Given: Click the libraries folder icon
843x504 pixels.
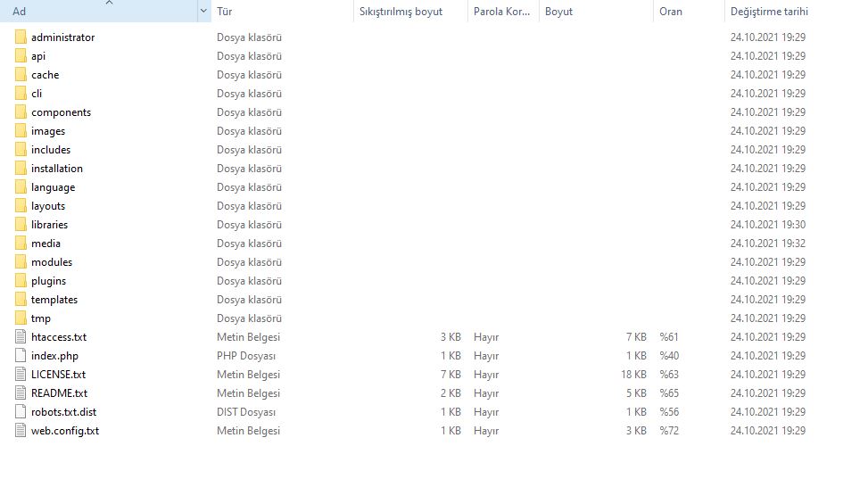Looking at the screenshot, I should click(21, 224).
